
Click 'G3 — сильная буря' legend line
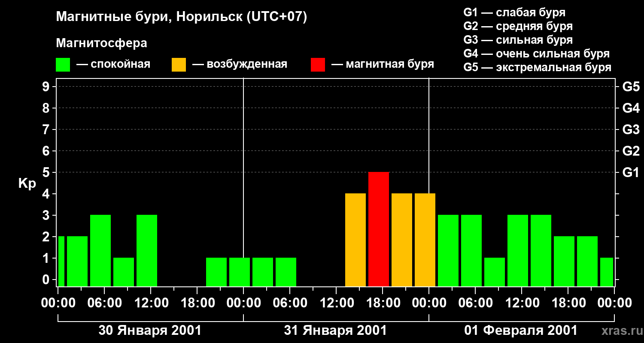click(518, 40)
